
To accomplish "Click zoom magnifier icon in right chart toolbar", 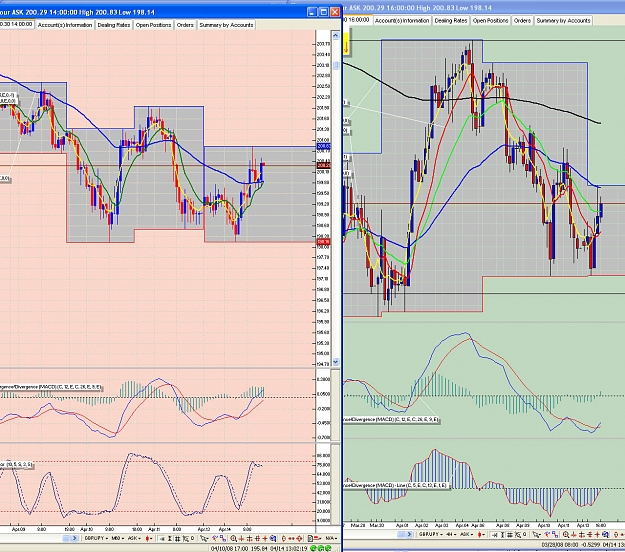I will [x=566, y=535].
